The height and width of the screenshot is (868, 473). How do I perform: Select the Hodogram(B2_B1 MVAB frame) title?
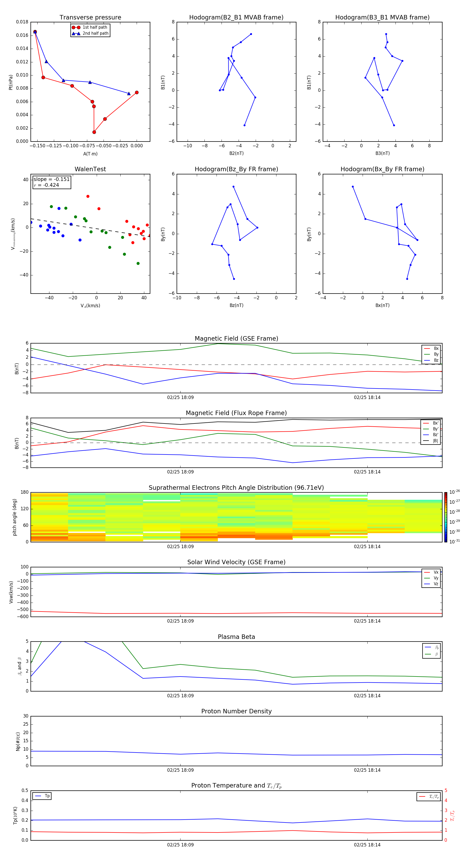(x=236, y=18)
